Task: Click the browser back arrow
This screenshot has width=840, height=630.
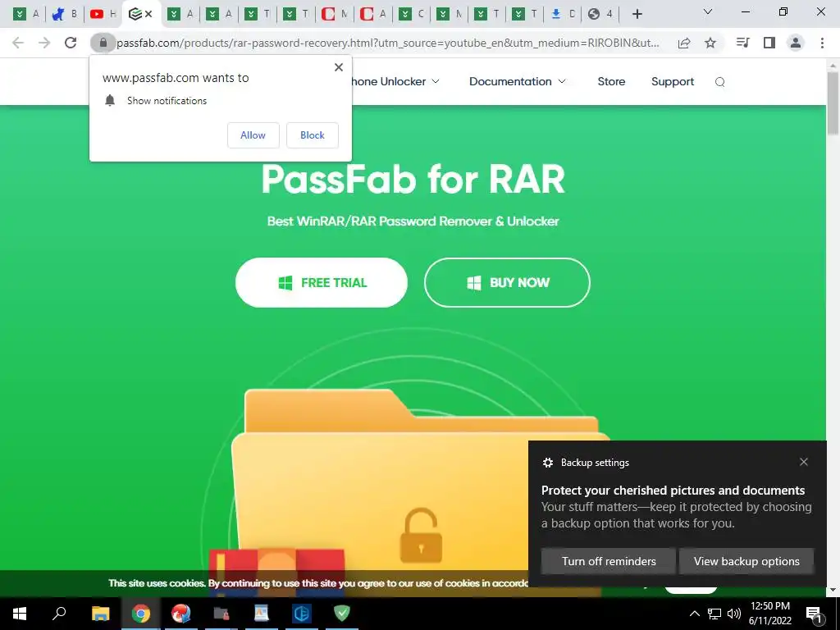Action: tap(18, 43)
